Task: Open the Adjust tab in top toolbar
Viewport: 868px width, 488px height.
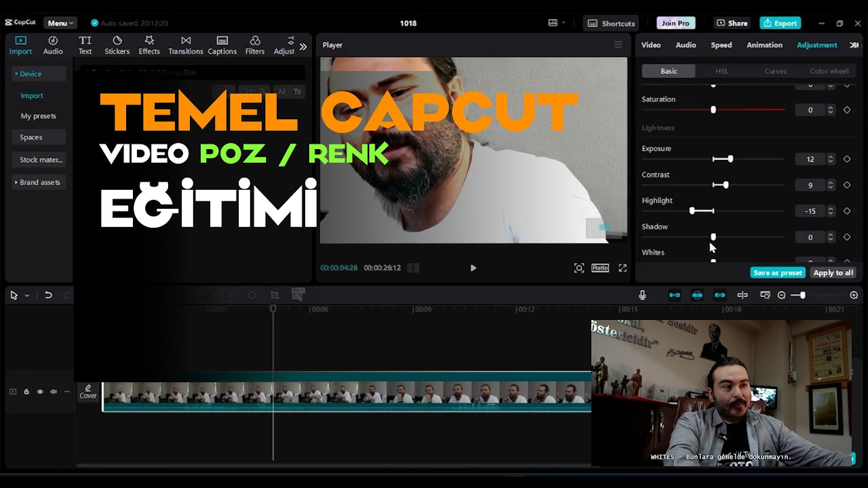Action: (285, 45)
